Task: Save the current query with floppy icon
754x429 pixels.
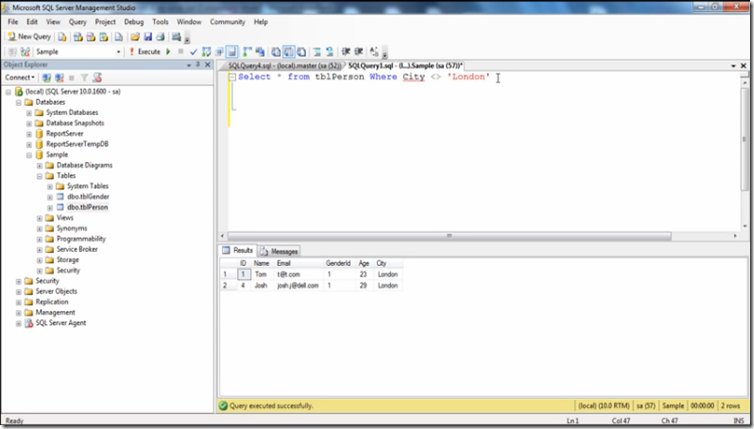Action: (x=148, y=37)
